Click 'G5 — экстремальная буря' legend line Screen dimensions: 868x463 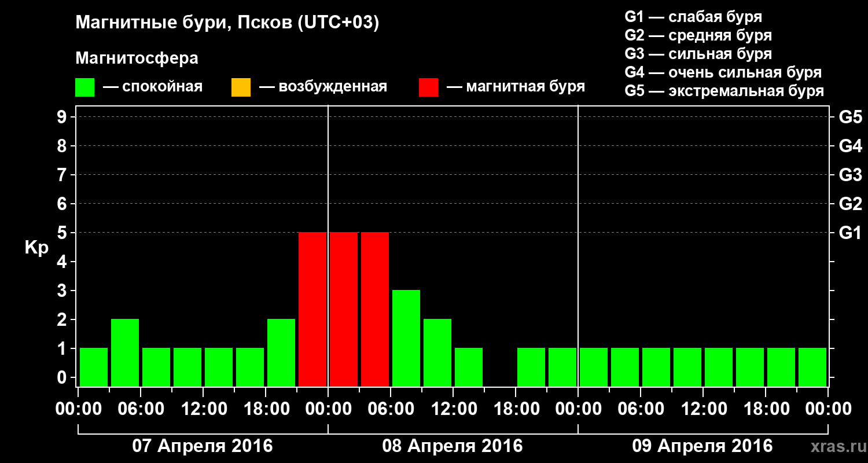(x=724, y=91)
